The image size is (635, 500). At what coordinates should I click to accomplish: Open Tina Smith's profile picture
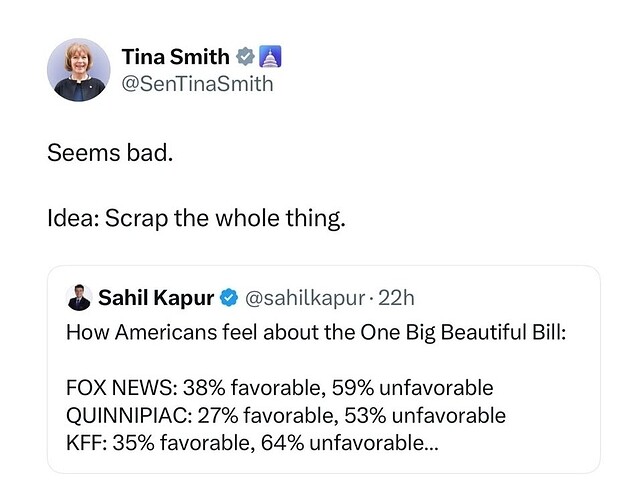[79, 70]
